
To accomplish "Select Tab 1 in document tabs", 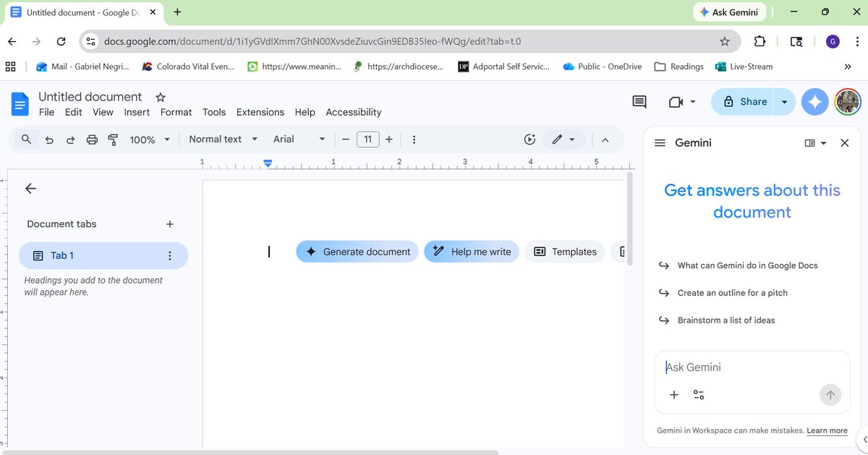I will pos(103,255).
